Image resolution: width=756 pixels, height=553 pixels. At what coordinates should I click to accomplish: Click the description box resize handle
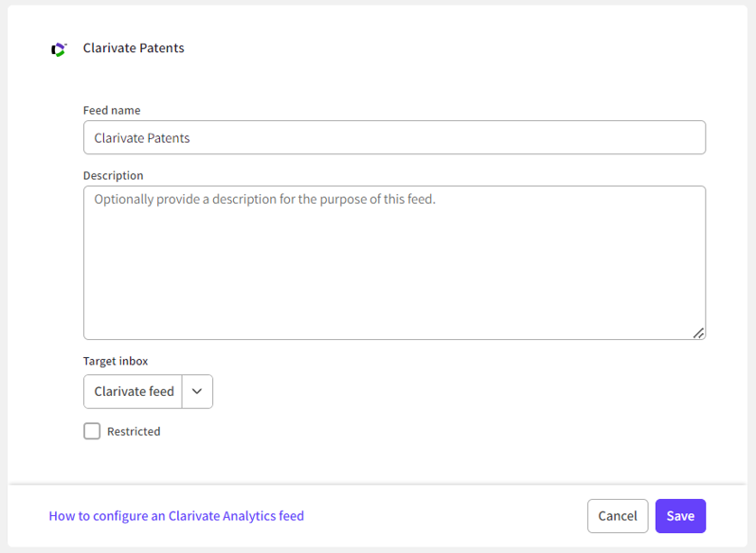[698, 333]
